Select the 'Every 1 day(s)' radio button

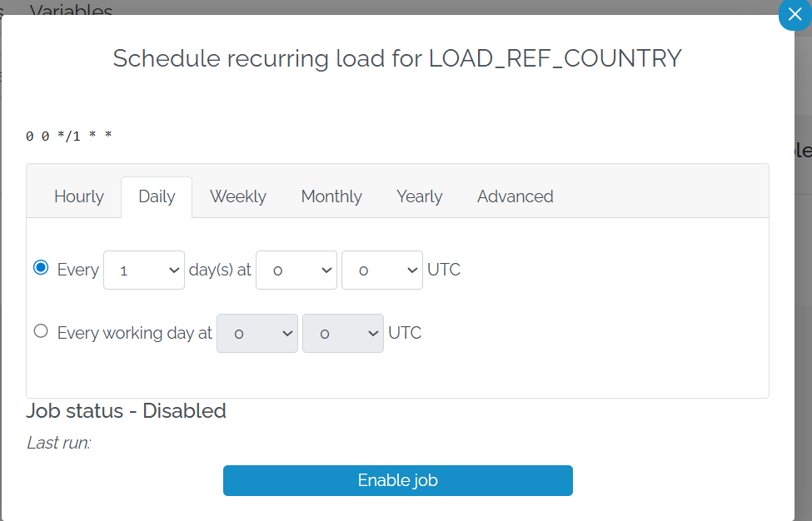(40, 269)
